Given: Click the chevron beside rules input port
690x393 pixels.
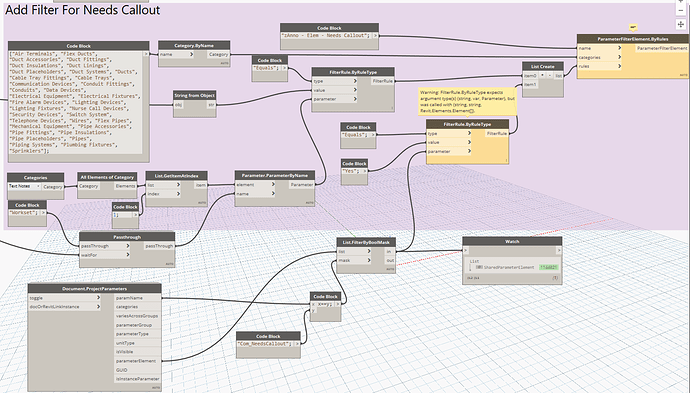Looking at the screenshot, I should click(619, 66).
